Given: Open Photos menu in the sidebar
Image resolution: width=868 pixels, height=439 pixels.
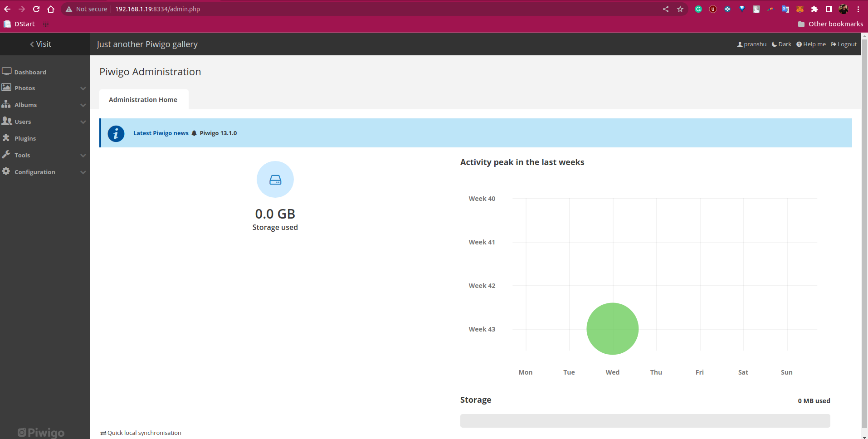Looking at the screenshot, I should pyautogui.click(x=24, y=88).
